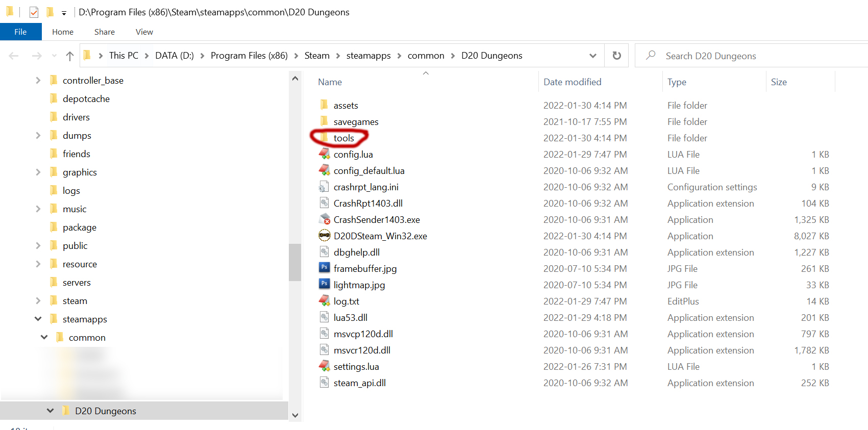Click the Properties quick access toolbar icon

[34, 12]
